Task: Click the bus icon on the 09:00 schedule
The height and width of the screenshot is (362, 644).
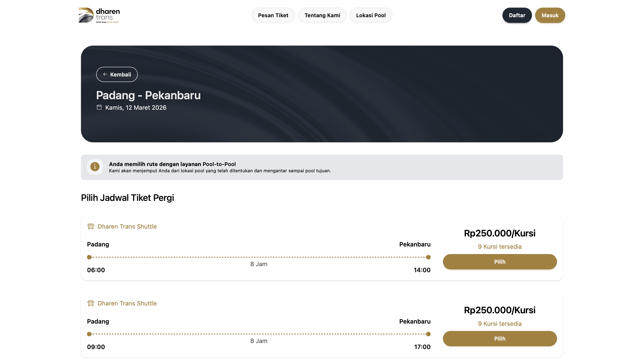Action: pos(91,303)
